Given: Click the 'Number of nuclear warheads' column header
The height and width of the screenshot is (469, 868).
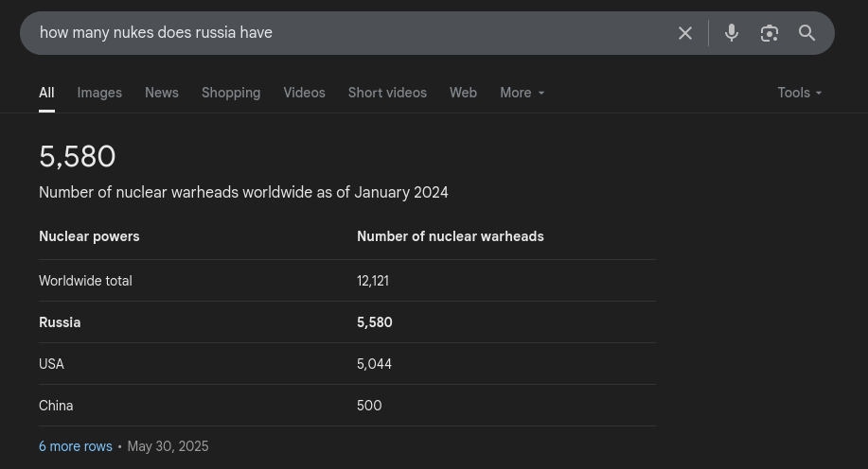Looking at the screenshot, I should 450,236.
